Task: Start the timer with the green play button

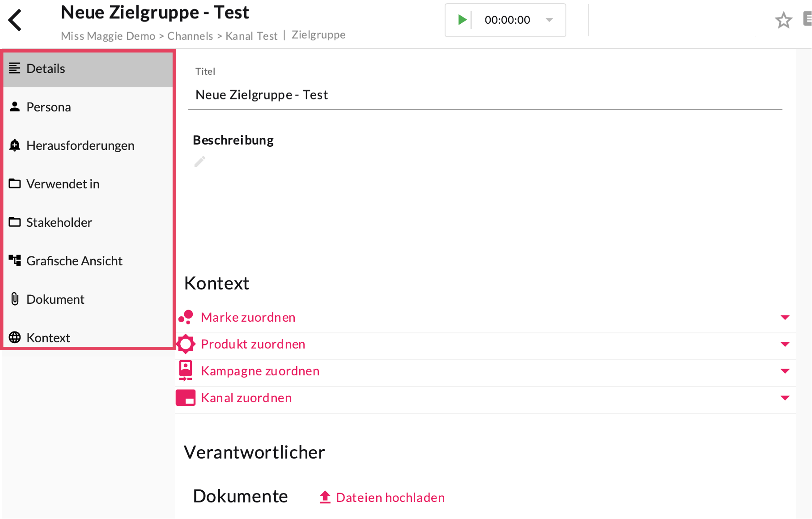Action: click(462, 20)
